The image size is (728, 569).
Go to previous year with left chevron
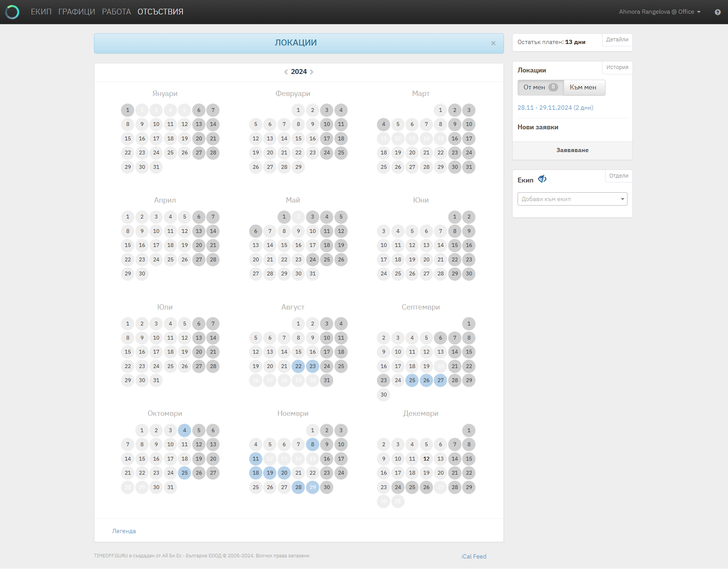[286, 72]
